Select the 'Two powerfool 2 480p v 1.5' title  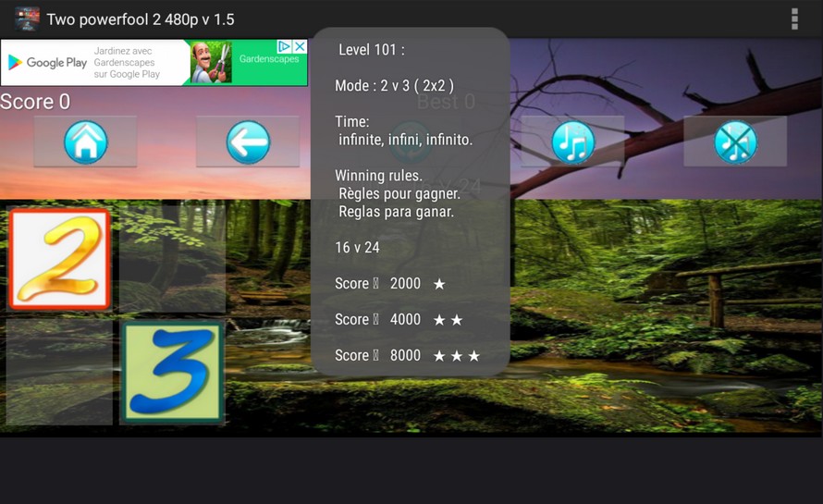[x=141, y=19]
